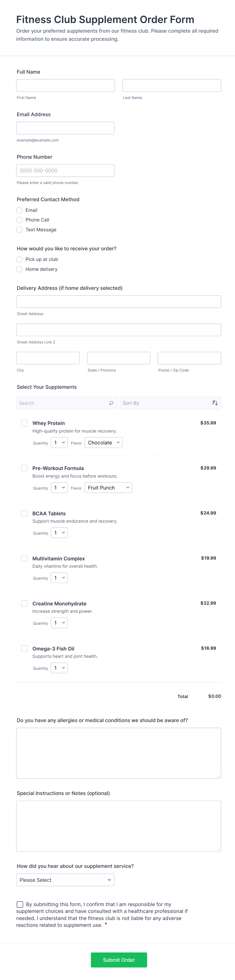235x980 pixels.
Task: Click the supplements Search field
Action: [63, 403]
